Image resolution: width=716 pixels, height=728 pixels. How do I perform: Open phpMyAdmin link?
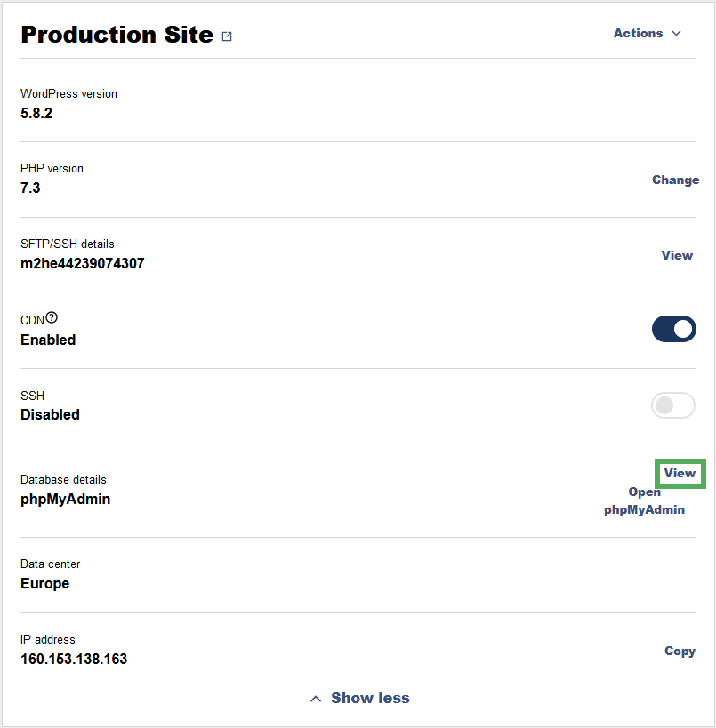tap(644, 500)
